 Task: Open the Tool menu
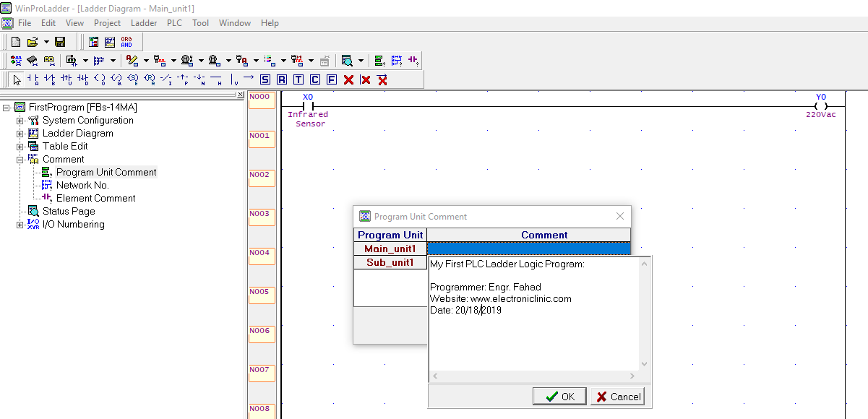pos(200,23)
